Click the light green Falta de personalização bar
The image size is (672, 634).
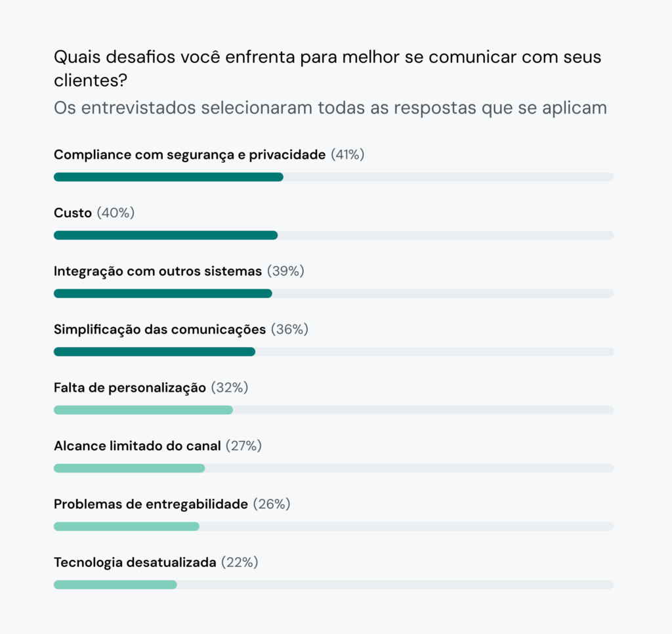pos(143,410)
